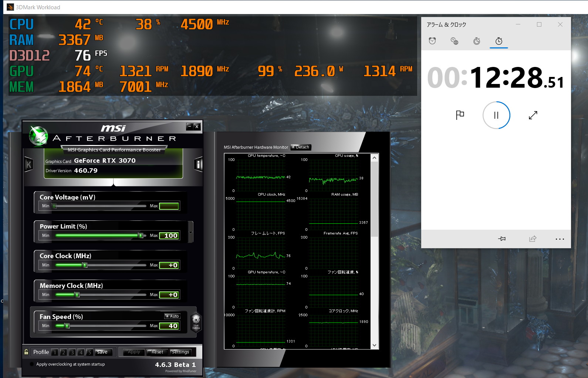Screen dimensions: 588x378
Task: Click the CPU temperature graph
Action: [x=261, y=175]
